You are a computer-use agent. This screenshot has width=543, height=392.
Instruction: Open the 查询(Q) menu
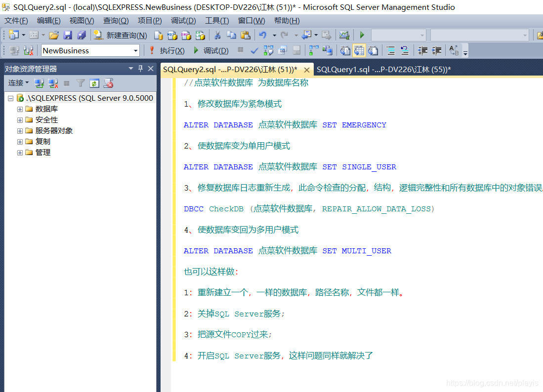point(116,21)
